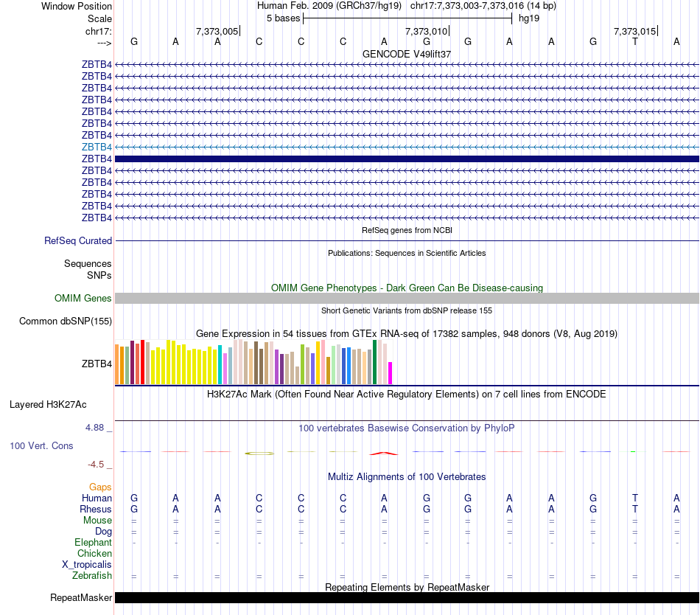Click the ZBTB4 label beside GTEx bar chart
Screen dimensions: 700x615
(x=97, y=364)
